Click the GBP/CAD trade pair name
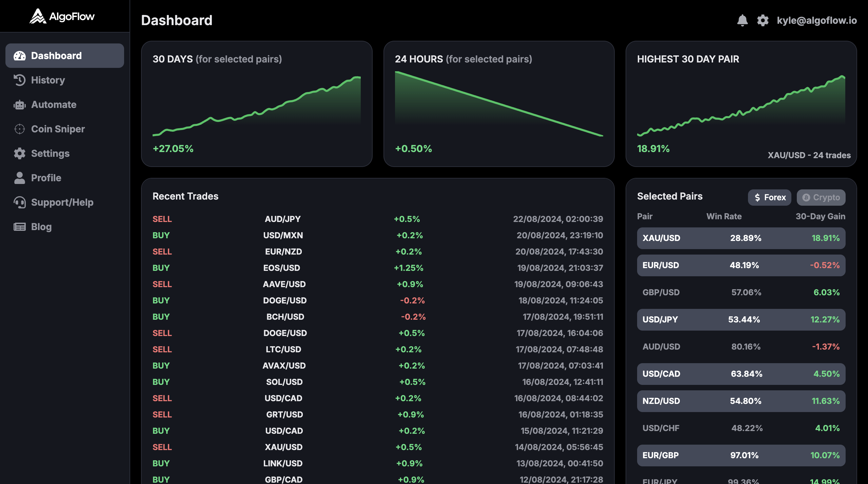Screen dimensions: 868x484 point(283,480)
